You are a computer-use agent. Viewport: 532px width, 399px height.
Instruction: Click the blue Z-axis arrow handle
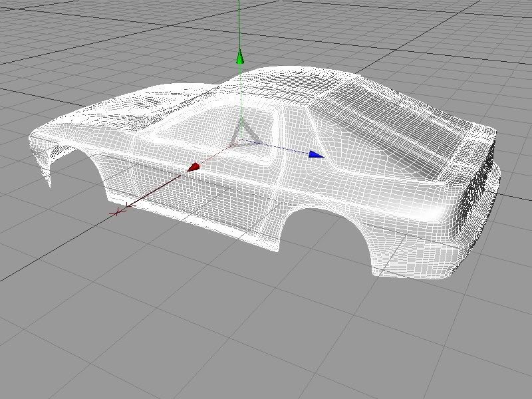316,154
